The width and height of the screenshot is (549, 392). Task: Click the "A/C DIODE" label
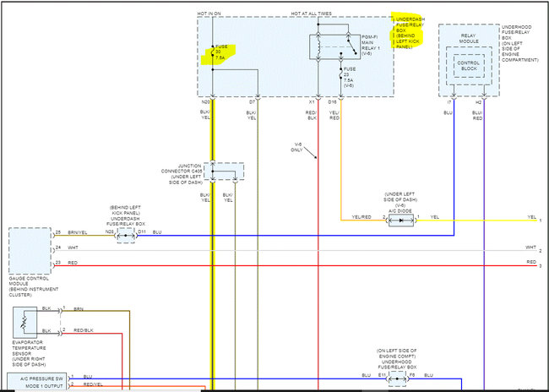(400, 211)
